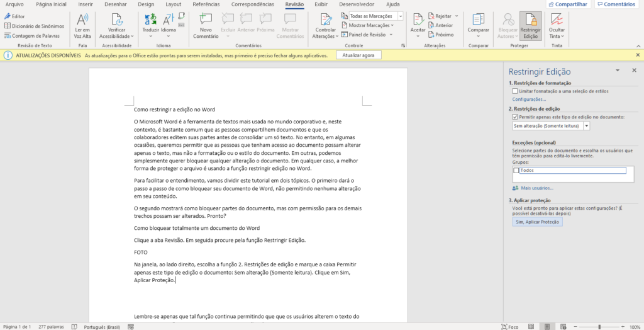Click the Atualizar agora button
This screenshot has width=644, height=330.
click(358, 55)
